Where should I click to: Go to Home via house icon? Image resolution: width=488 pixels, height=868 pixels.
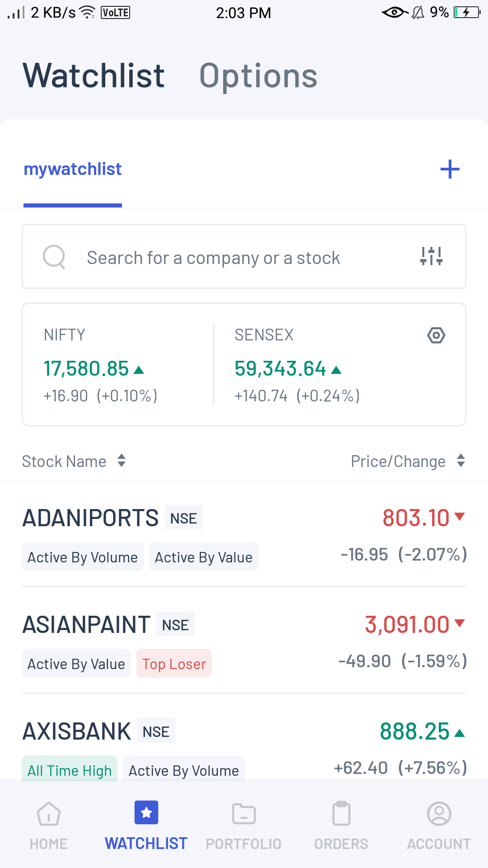[x=49, y=814]
